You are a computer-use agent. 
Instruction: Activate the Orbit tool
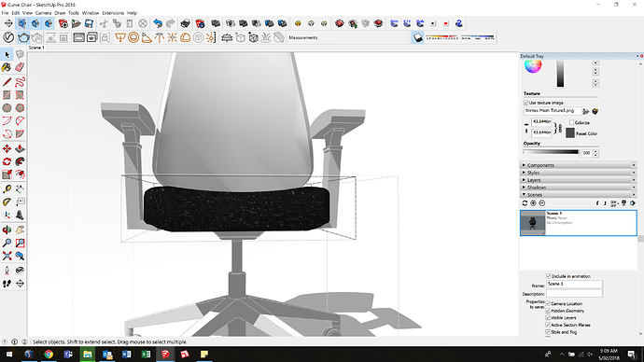point(7,230)
